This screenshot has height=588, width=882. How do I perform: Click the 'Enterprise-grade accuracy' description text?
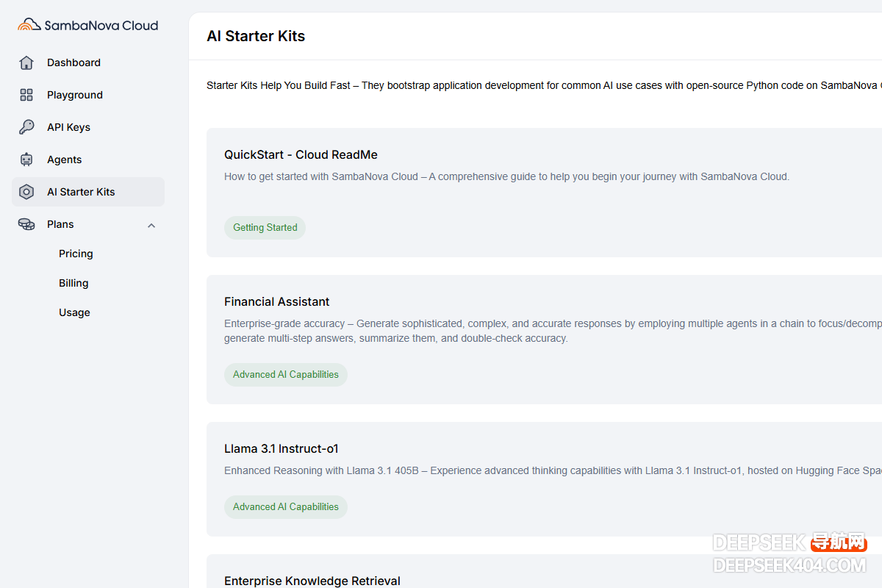(x=553, y=331)
